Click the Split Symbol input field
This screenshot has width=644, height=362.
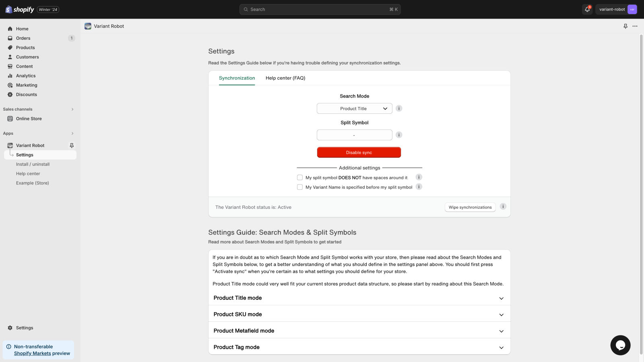(x=354, y=135)
